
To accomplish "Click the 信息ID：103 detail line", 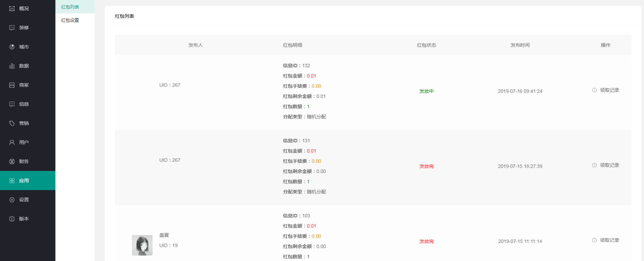I will point(297,216).
